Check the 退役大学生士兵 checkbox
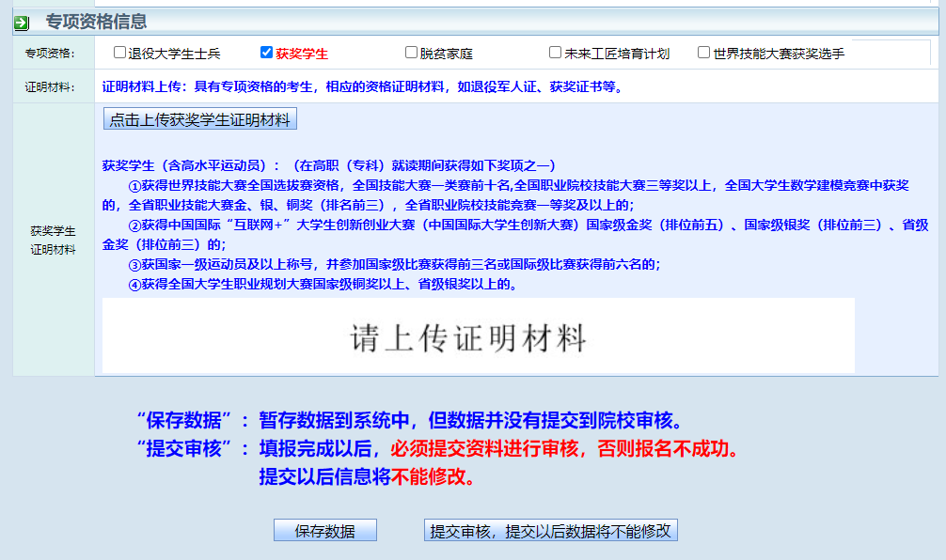The image size is (946, 560). (x=119, y=53)
